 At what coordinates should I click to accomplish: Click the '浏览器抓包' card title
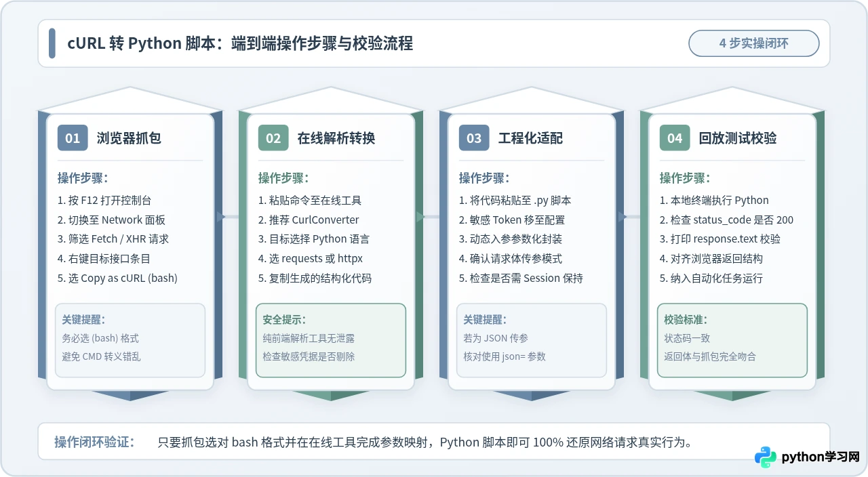click(x=129, y=138)
